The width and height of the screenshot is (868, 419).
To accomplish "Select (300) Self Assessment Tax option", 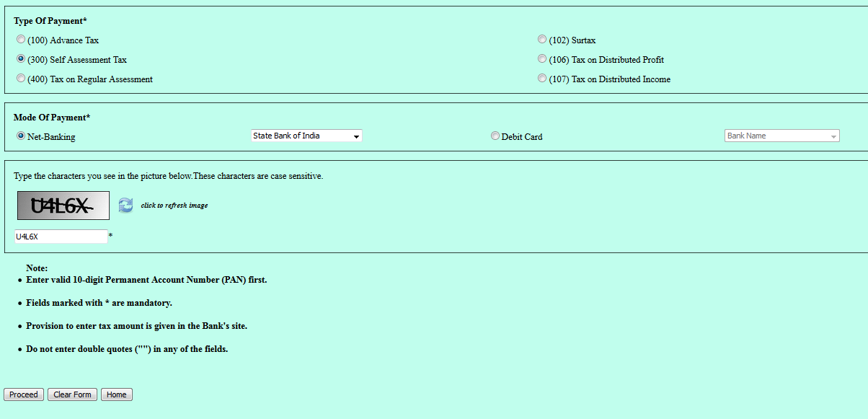I will (21, 59).
